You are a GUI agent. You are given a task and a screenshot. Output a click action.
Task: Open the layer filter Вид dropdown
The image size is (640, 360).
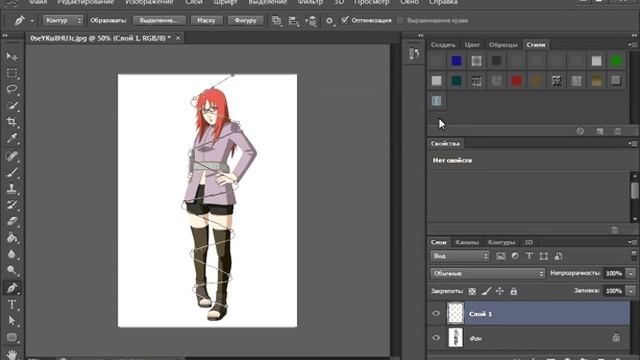(x=460, y=256)
